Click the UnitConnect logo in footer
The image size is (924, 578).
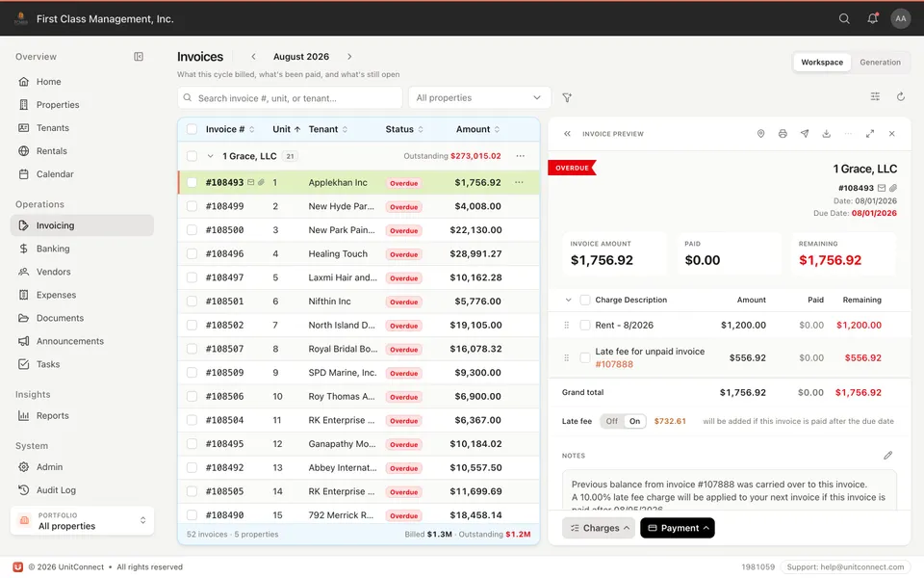pos(17,566)
